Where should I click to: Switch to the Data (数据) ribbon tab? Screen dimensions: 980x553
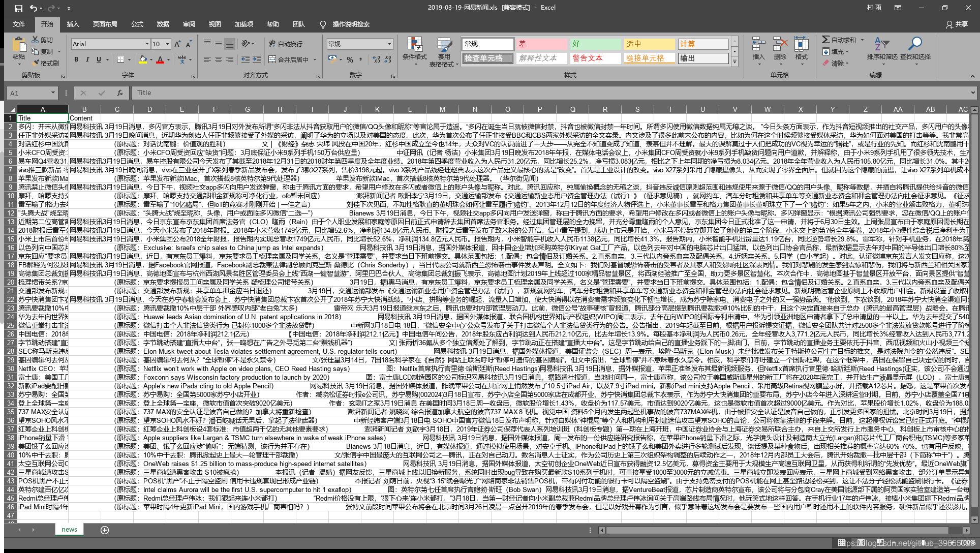click(x=163, y=24)
